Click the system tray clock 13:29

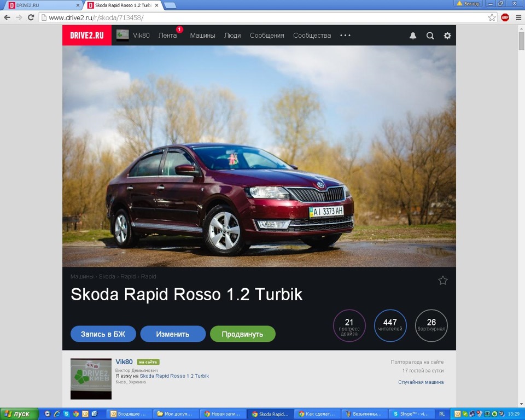click(514, 414)
